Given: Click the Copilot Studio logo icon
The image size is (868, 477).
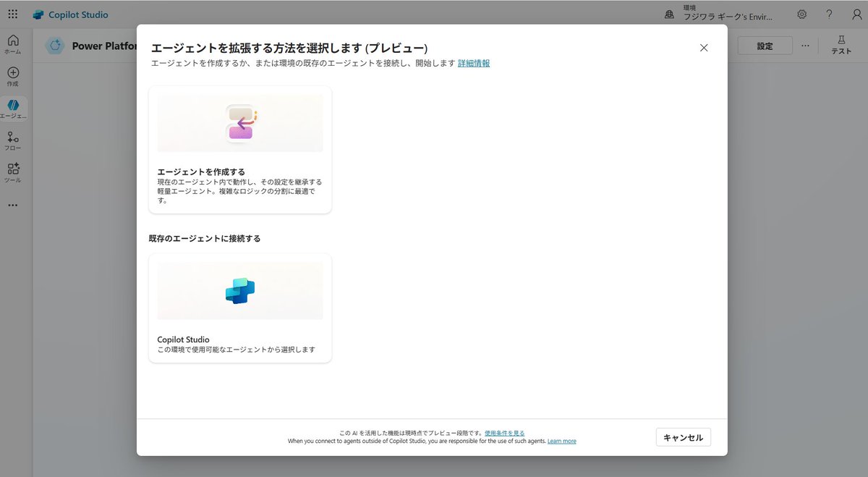Looking at the screenshot, I should (38, 14).
